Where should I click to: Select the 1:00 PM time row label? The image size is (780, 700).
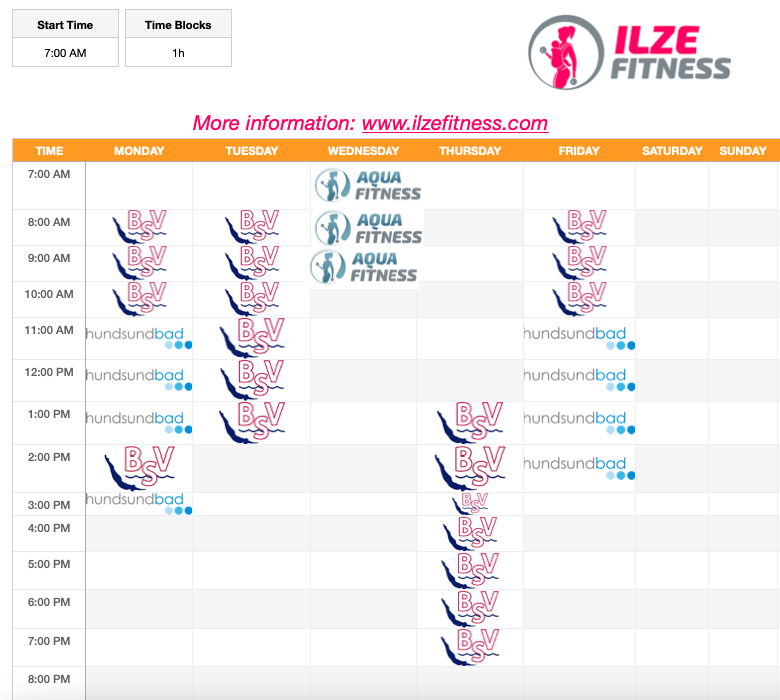click(x=49, y=415)
